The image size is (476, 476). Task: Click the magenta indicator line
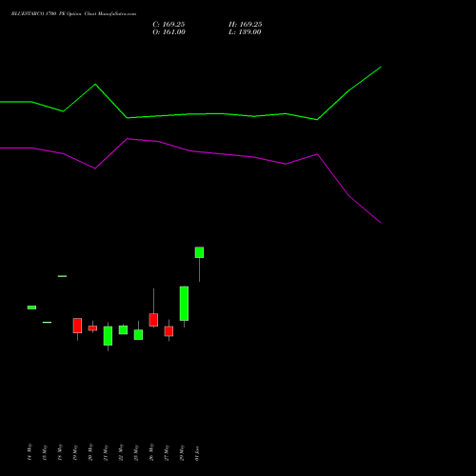190,151
